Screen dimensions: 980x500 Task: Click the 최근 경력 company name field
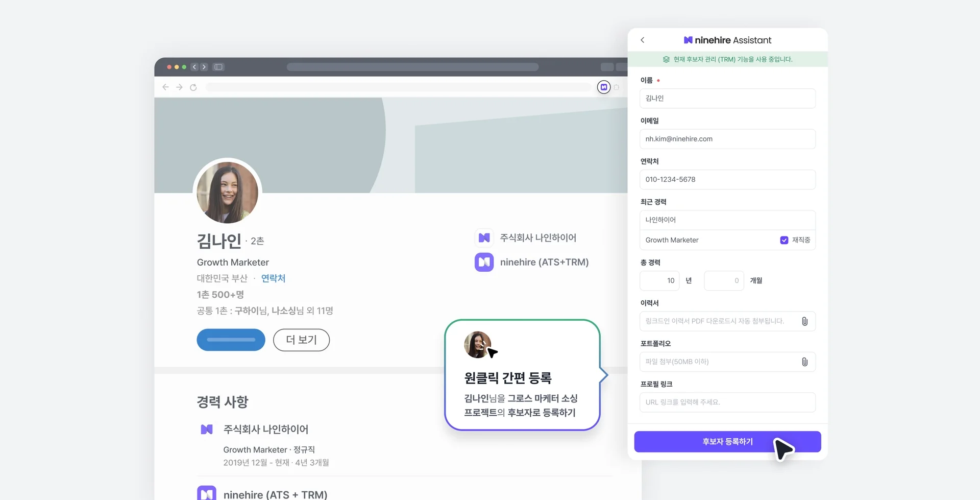(727, 220)
